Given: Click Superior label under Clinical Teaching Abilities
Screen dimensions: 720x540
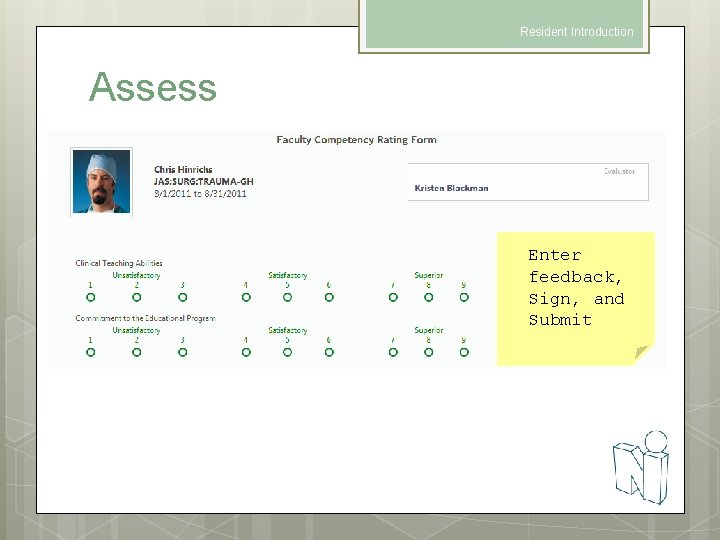Looking at the screenshot, I should 429,276.
